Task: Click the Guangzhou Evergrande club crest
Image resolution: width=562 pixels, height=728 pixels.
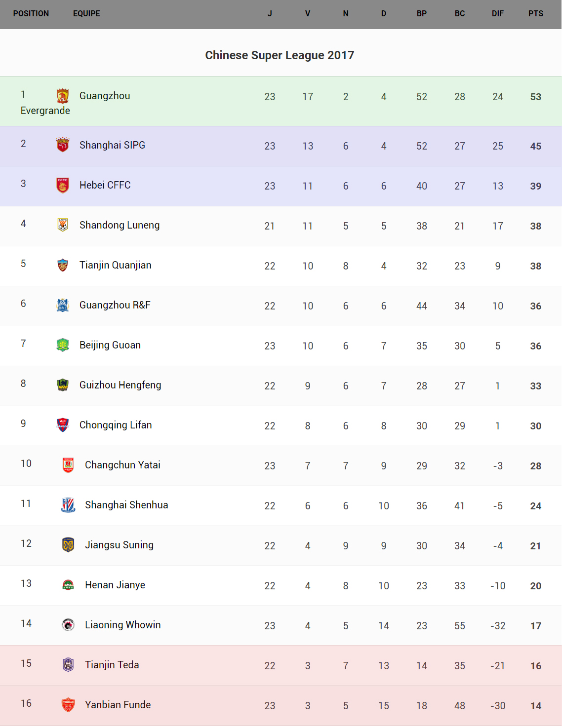Action: pyautogui.click(x=63, y=96)
